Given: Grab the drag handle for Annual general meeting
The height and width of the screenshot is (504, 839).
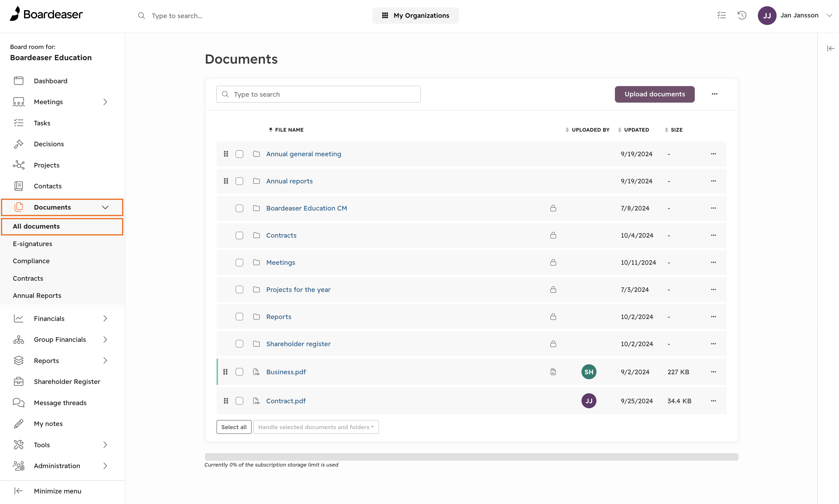Looking at the screenshot, I should click(226, 154).
